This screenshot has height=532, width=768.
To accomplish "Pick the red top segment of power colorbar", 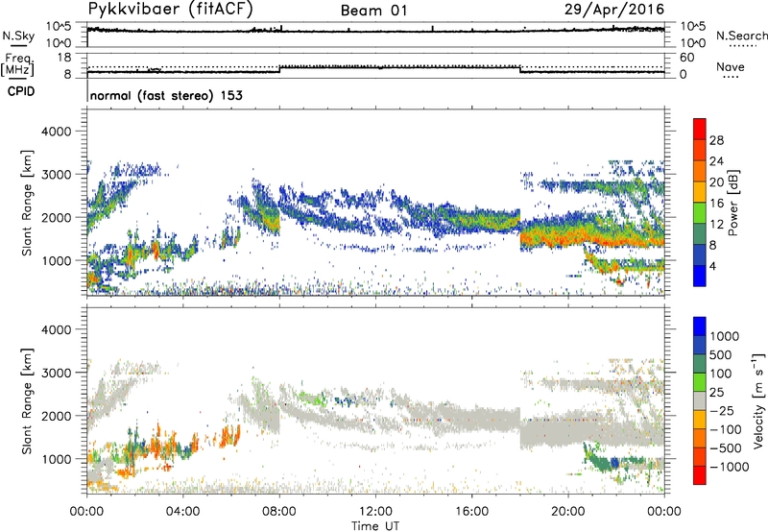I will pos(700,130).
